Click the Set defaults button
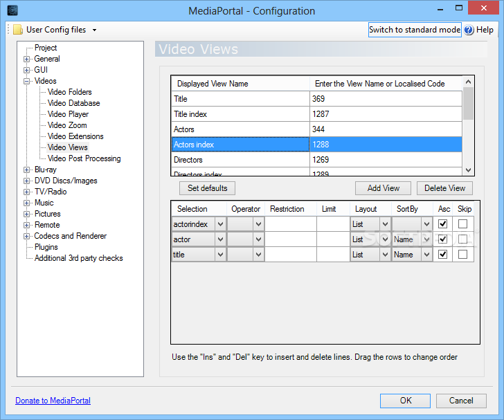The height and width of the screenshot is (420, 504). pos(207,188)
